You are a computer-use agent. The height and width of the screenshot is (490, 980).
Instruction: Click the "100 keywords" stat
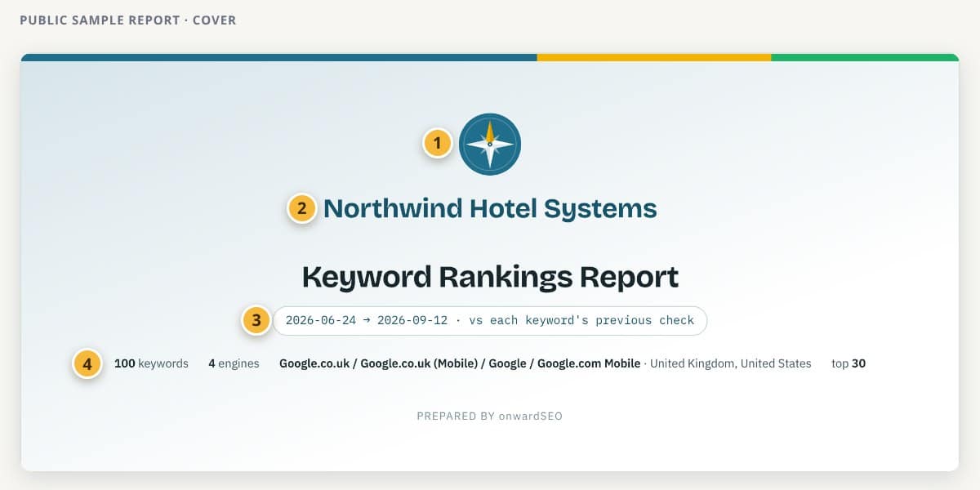pyautogui.click(x=151, y=363)
